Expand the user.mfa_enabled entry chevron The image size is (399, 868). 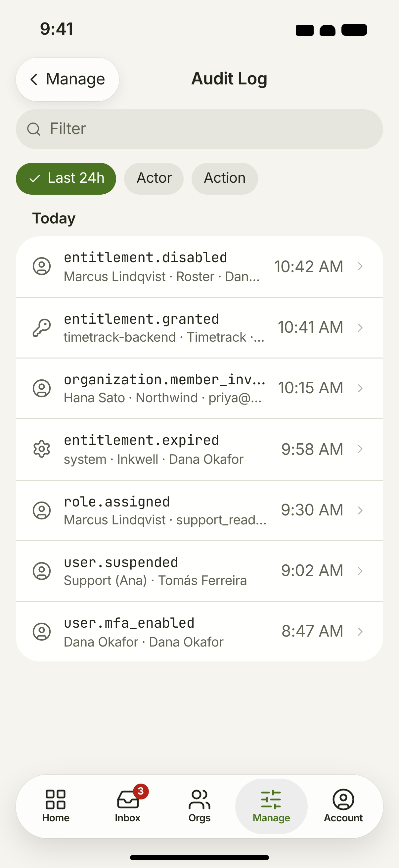click(x=360, y=631)
